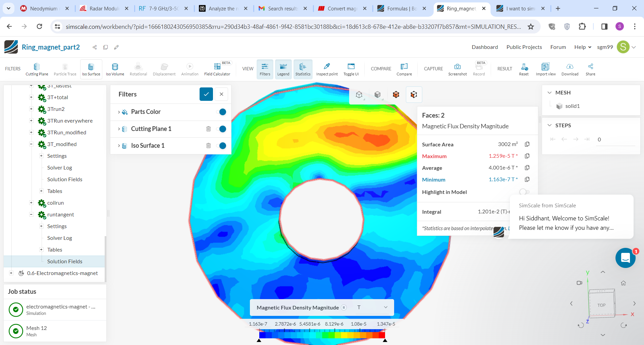Click the legend maximum range marker
Screen dimensions: 644x345
tap(385, 340)
